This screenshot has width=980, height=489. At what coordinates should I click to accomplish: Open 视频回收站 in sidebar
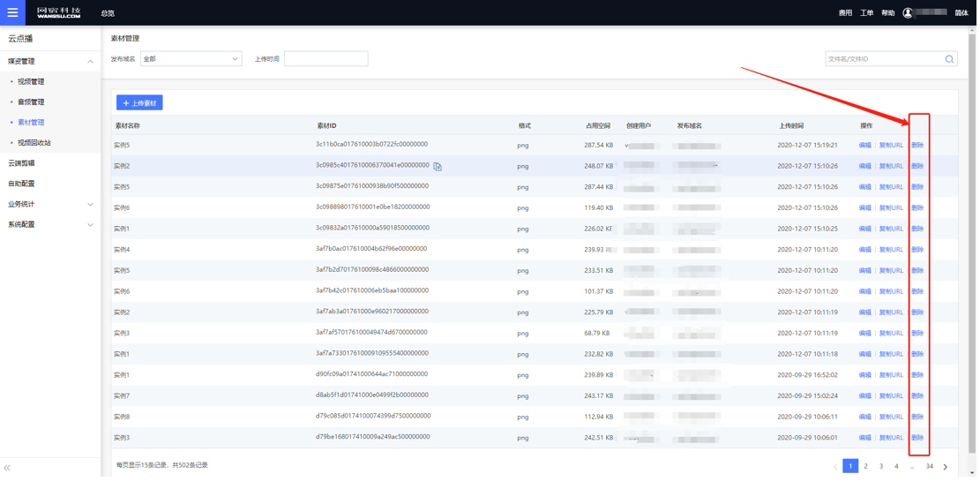34,143
